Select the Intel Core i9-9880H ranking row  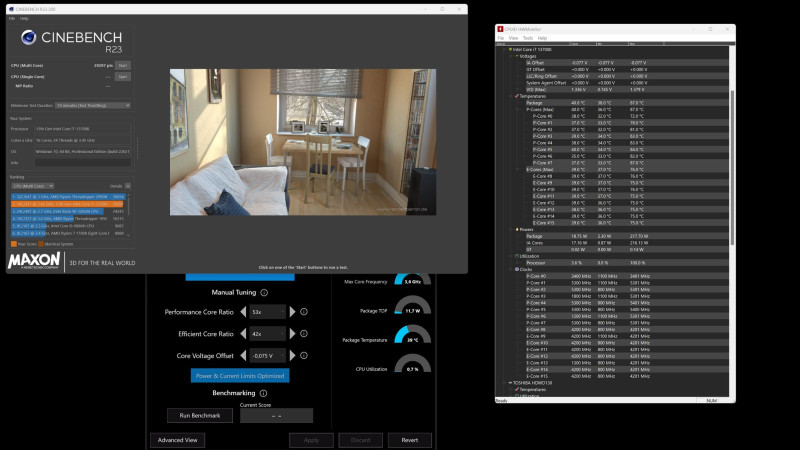pos(68,226)
